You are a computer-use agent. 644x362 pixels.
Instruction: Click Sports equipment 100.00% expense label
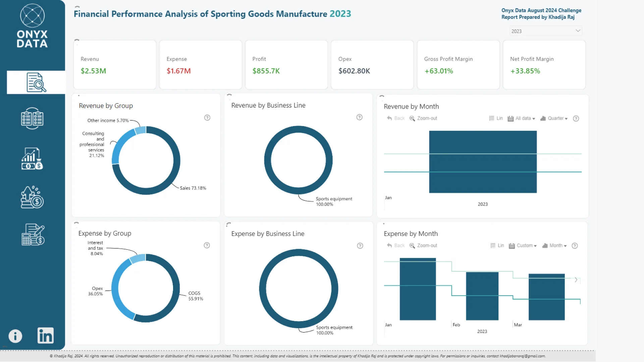(334, 330)
